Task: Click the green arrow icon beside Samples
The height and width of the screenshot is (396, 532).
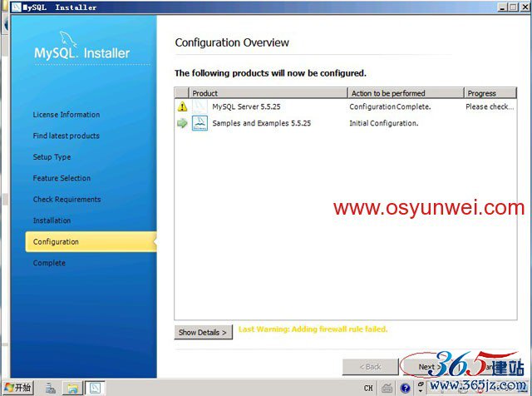Action: pyautogui.click(x=182, y=123)
